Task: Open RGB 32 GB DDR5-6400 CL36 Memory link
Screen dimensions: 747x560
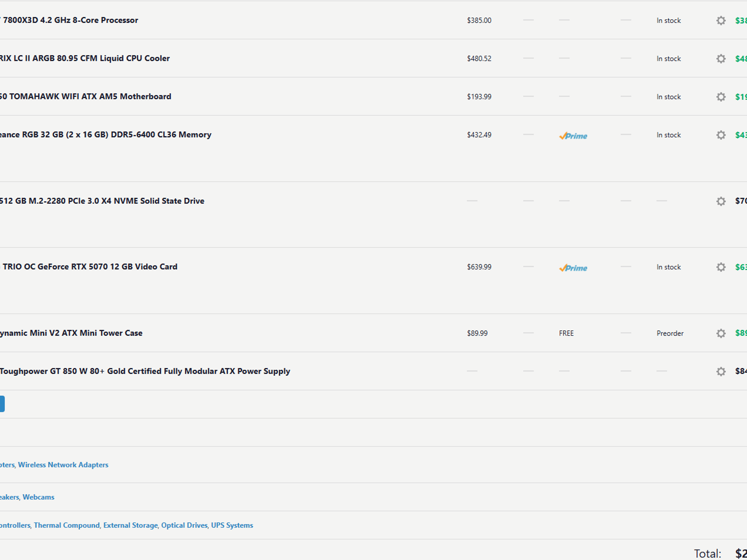Action: click(105, 135)
